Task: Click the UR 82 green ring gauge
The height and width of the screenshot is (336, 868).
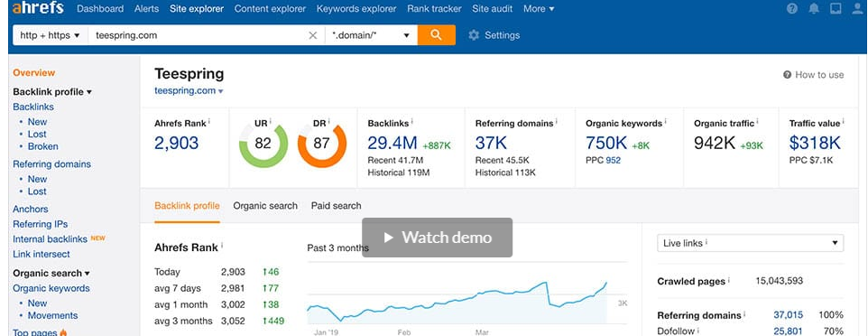Action: 263,144
